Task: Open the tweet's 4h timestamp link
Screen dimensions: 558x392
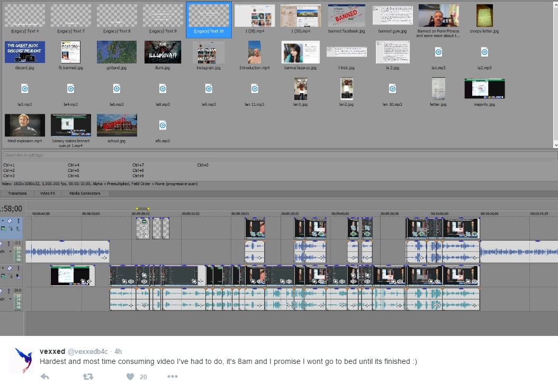Action: point(118,351)
